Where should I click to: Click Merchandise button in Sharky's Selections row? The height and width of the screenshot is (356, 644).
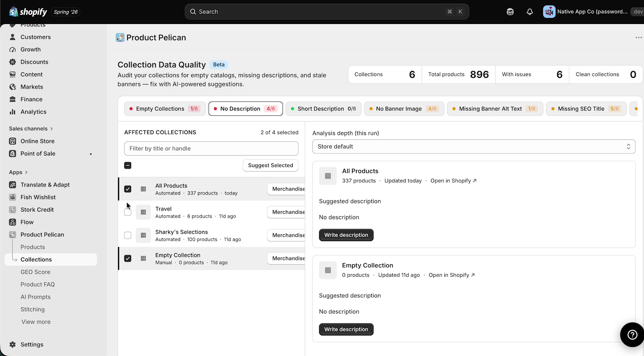click(x=286, y=235)
